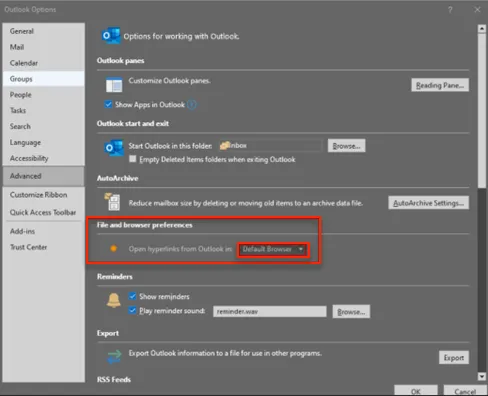Toggle Show Apps in Outlook checkbox

click(x=108, y=104)
